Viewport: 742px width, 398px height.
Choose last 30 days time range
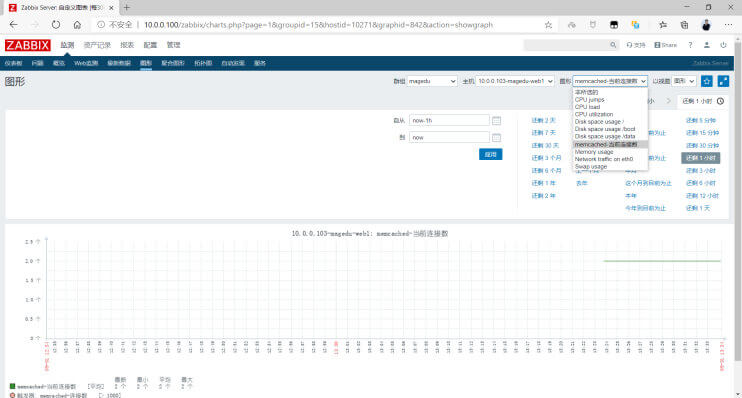coord(545,145)
